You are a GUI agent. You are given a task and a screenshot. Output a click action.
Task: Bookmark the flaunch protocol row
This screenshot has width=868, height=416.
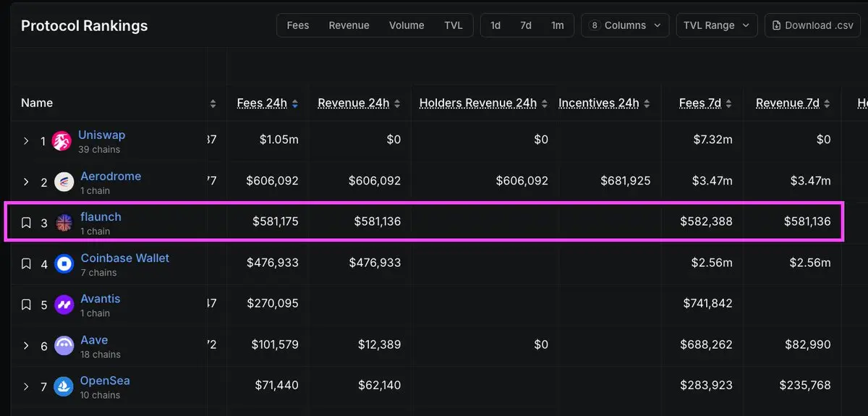[26, 223]
